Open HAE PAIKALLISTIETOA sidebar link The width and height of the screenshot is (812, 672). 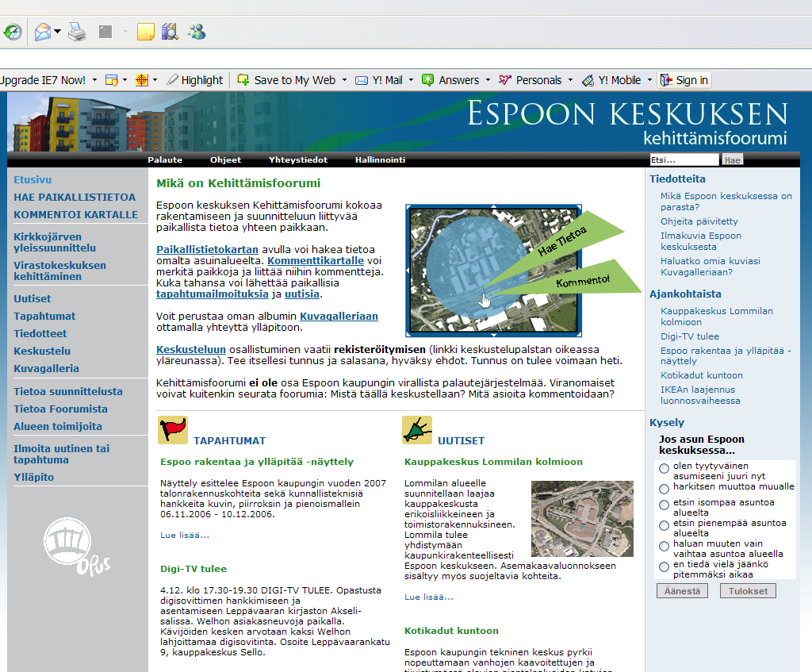tap(75, 198)
